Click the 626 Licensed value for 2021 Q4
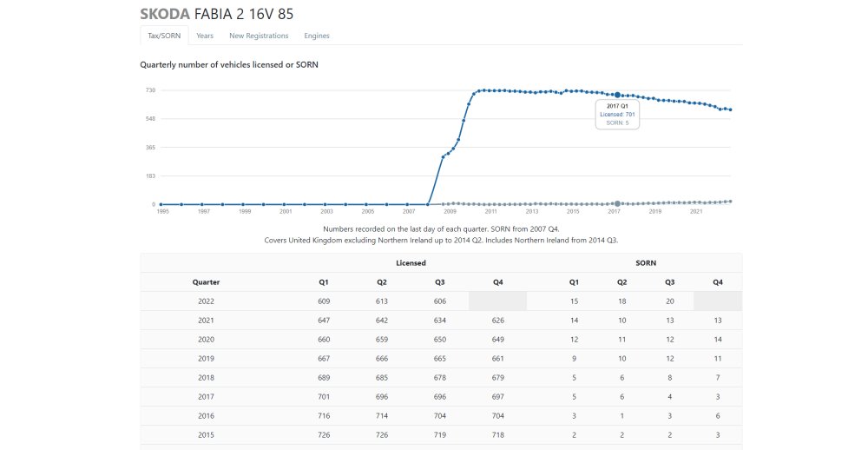The image size is (868, 450). tap(497, 321)
